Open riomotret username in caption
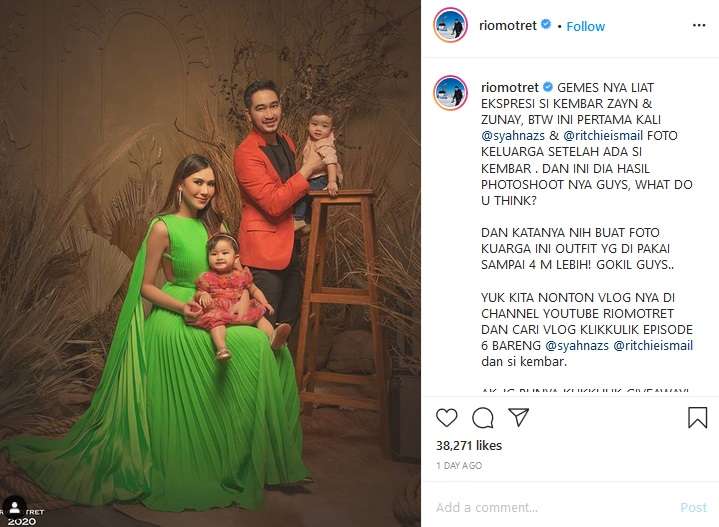The width and height of the screenshot is (719, 527). click(x=509, y=87)
